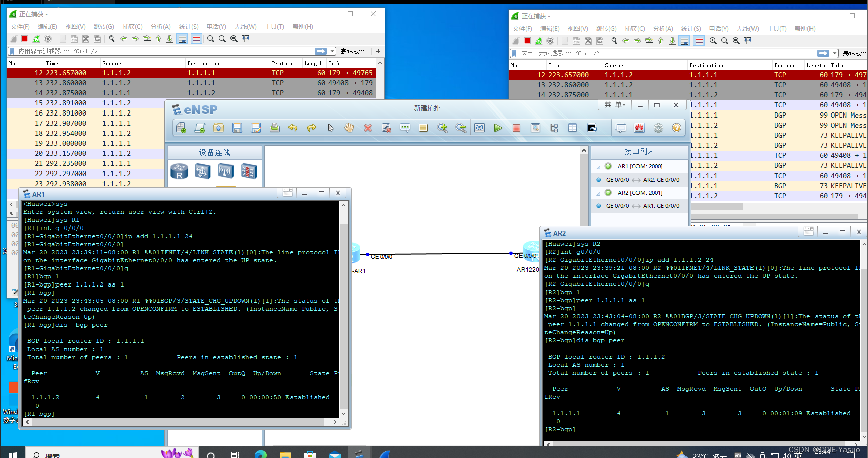Click AR1 terminal scroll-down arrow
Viewport: 868px width, 458px height.
coord(343,413)
